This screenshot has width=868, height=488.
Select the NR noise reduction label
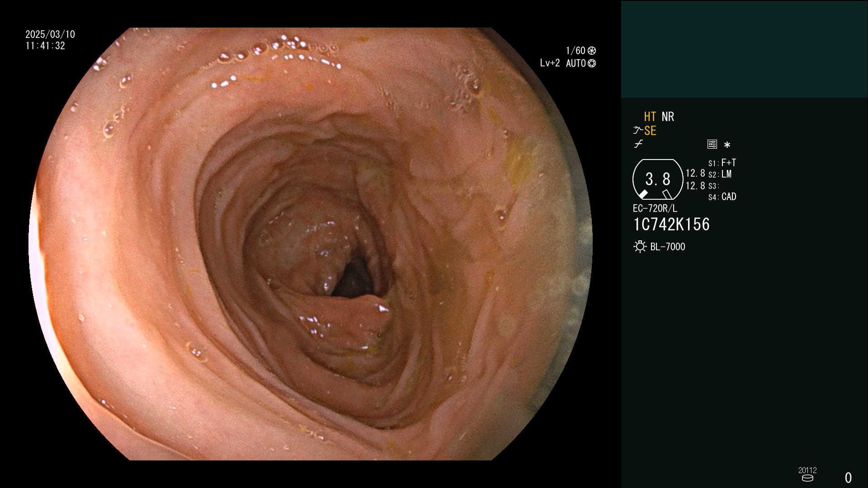pos(668,117)
